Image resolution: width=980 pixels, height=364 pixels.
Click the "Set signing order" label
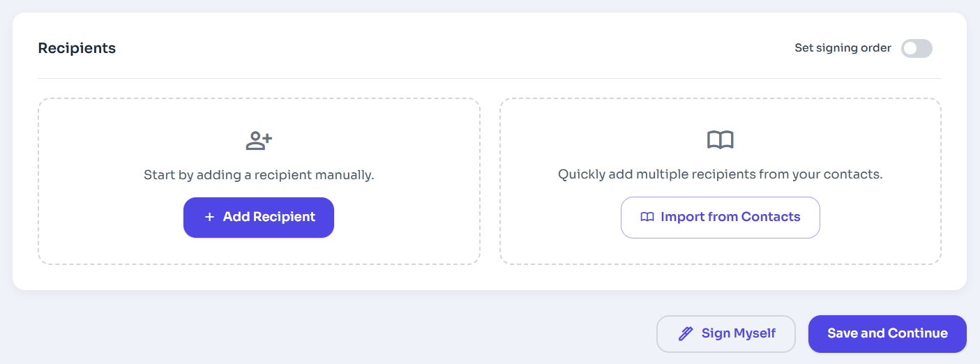pos(843,48)
